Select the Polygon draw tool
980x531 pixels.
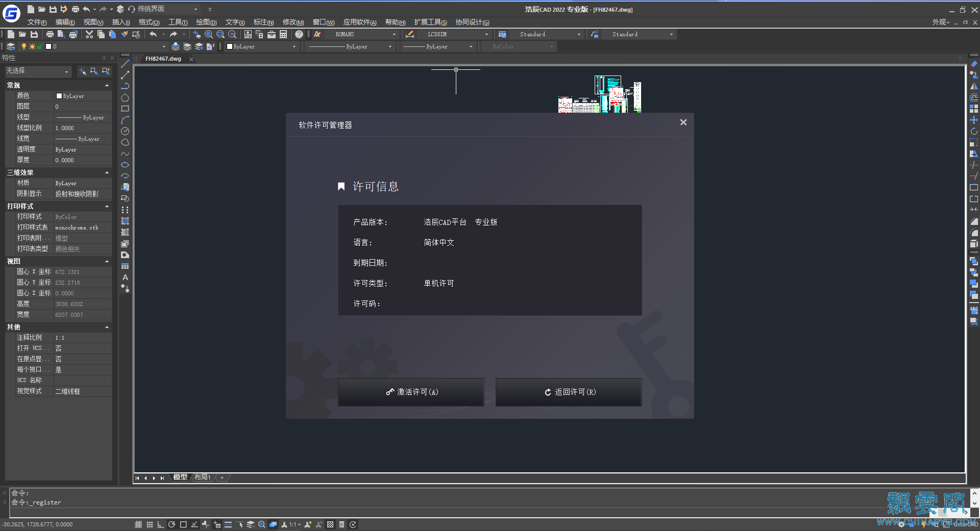click(125, 97)
